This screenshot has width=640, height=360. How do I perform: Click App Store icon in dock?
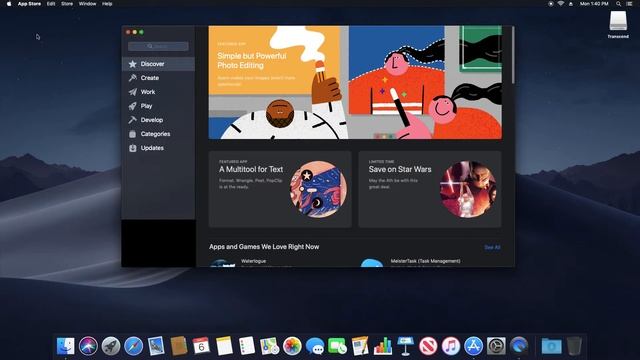473,346
